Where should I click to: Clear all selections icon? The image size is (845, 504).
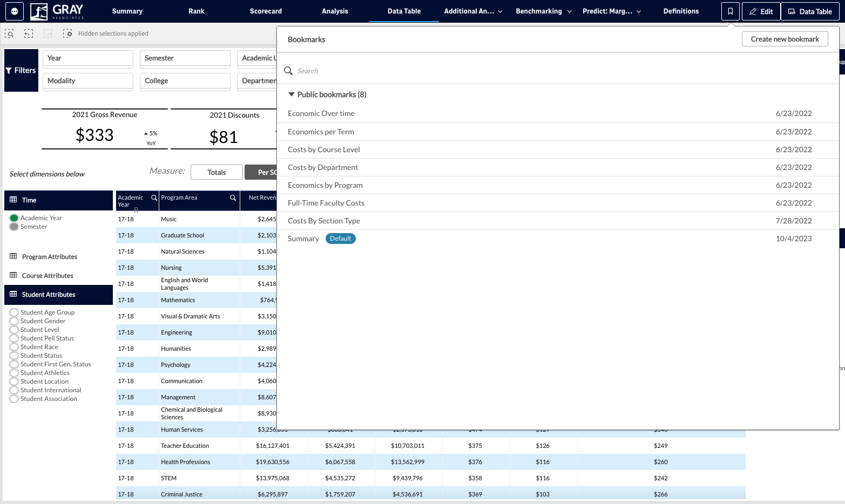pos(67,33)
